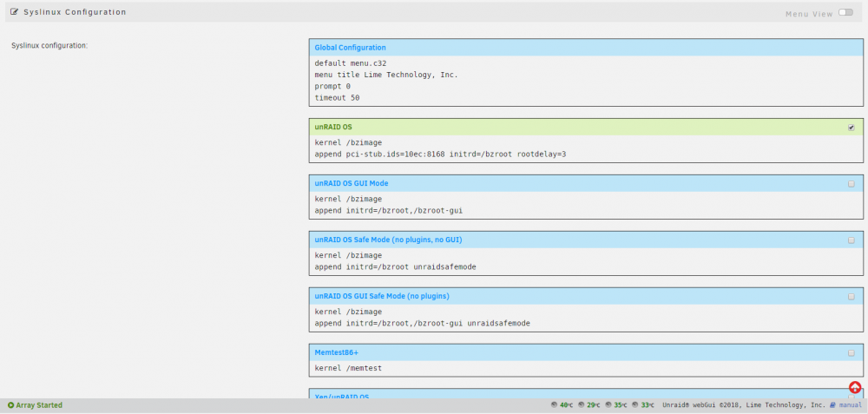
Task: Click the GUI Safe Mode configuration text area
Action: point(586,318)
